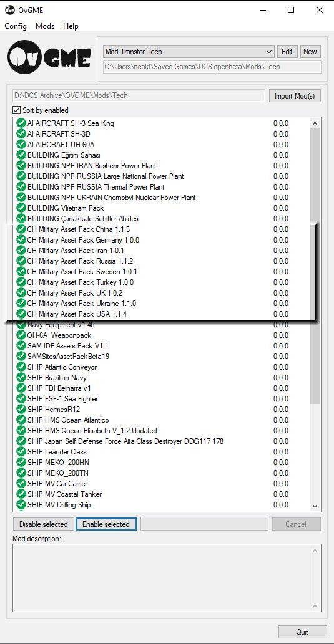This screenshot has height=644, width=334.
Task: Click check icon beside SHIP Leander Class
Action: click(x=21, y=452)
